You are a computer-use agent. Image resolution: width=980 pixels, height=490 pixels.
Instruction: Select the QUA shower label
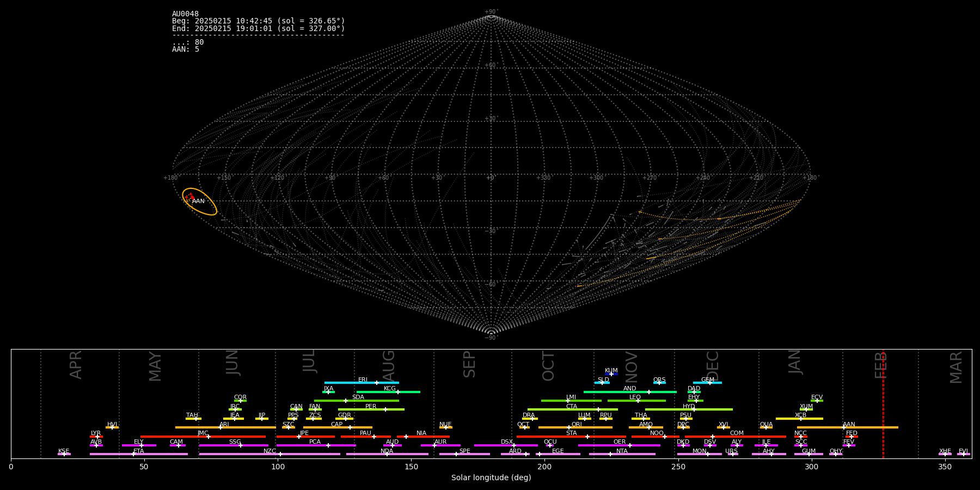tap(767, 425)
